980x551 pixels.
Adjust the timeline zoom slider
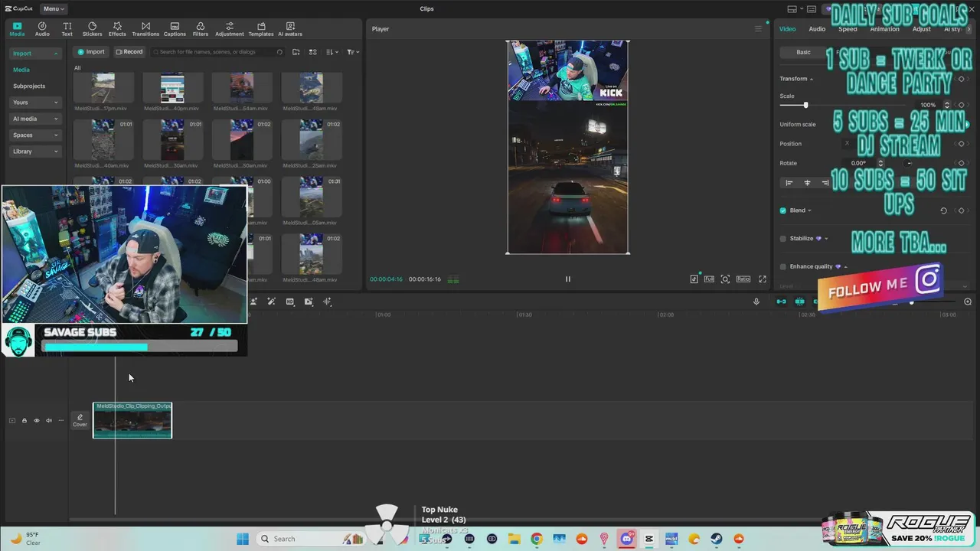(x=911, y=302)
